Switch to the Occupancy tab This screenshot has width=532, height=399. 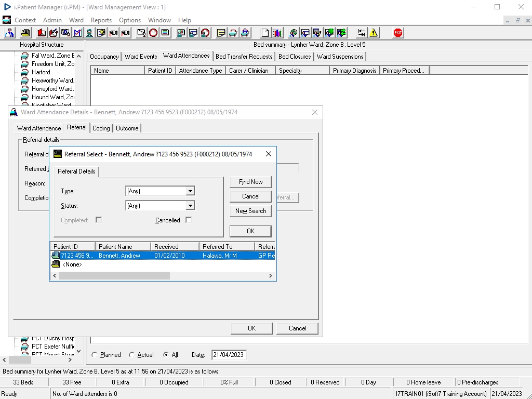coord(104,57)
